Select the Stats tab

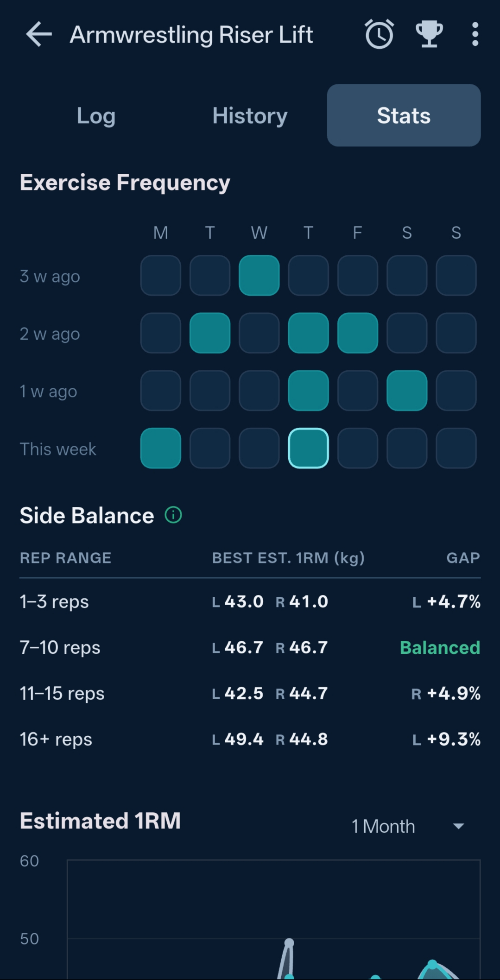[x=404, y=115]
